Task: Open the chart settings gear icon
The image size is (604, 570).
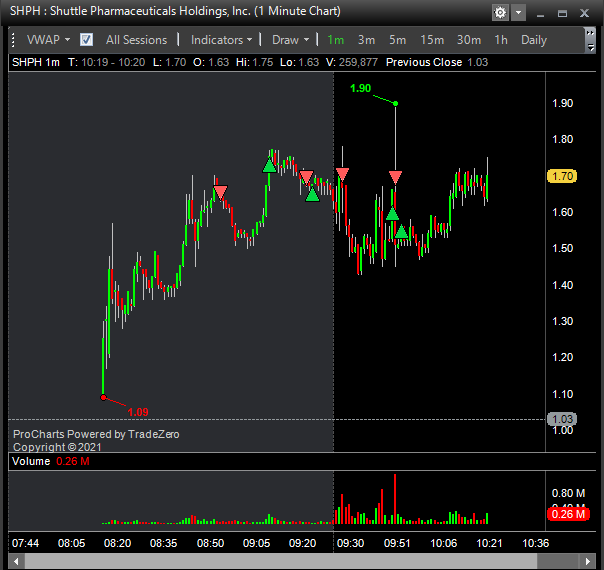Action: (x=500, y=13)
